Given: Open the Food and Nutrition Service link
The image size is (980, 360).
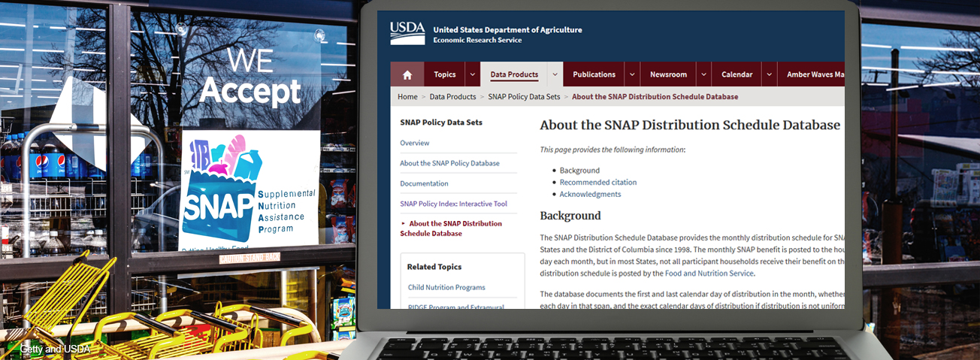Looking at the screenshot, I should (709, 274).
